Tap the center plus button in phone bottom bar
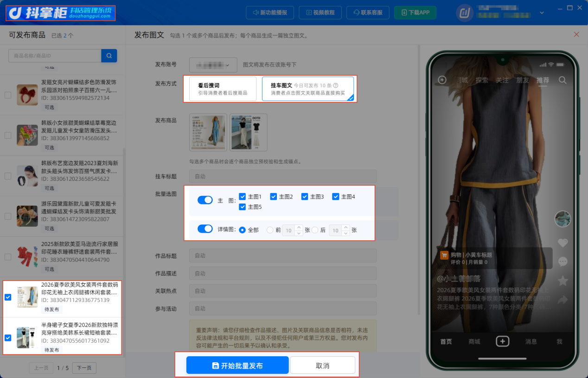 [x=503, y=341]
